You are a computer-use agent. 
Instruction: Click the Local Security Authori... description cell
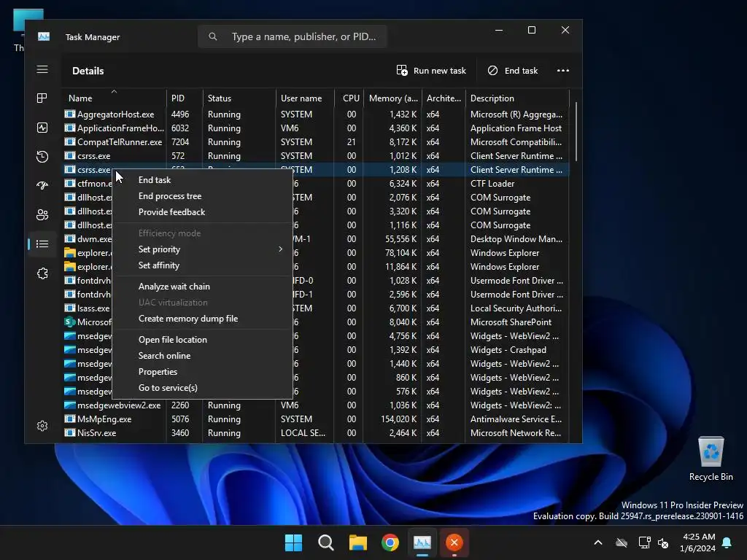(x=516, y=308)
